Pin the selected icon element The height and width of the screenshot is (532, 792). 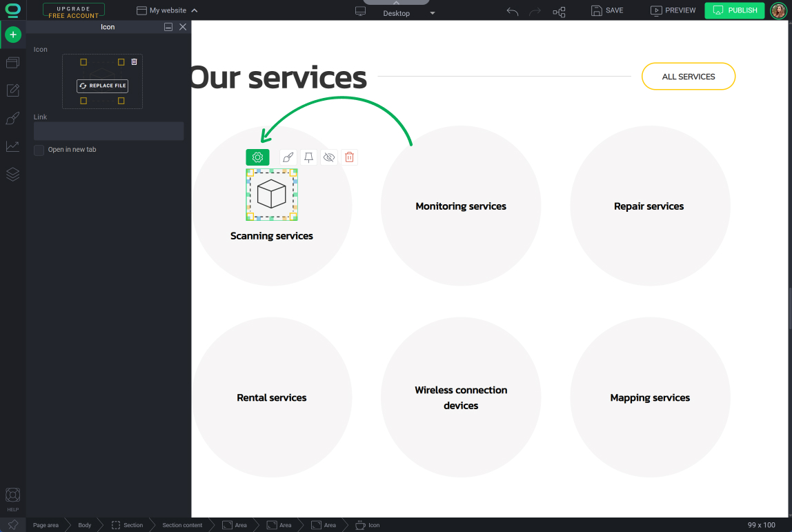[308, 157]
